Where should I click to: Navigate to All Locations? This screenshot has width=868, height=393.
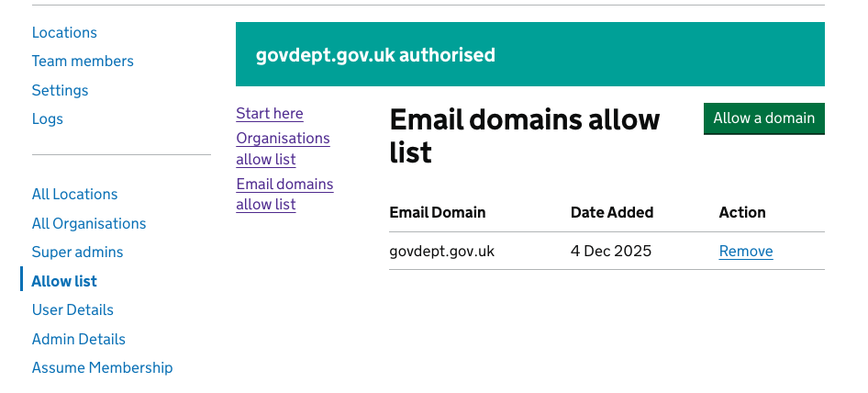click(74, 194)
